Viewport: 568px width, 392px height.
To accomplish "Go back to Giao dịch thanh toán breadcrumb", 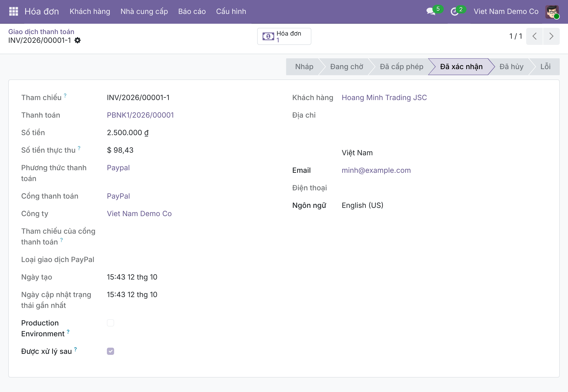I will [x=41, y=32].
